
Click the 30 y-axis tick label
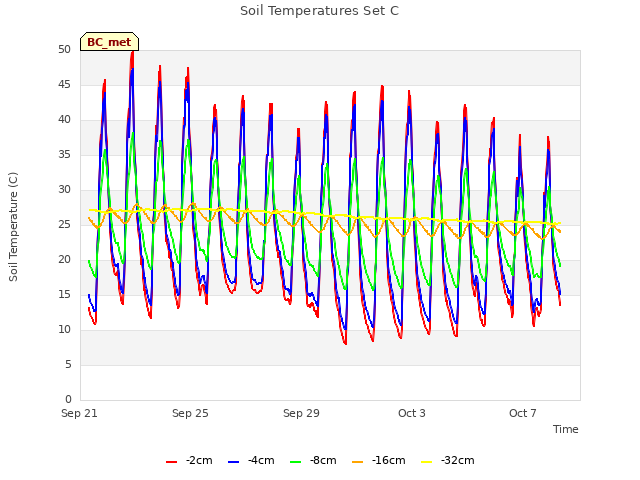pyautogui.click(x=64, y=189)
